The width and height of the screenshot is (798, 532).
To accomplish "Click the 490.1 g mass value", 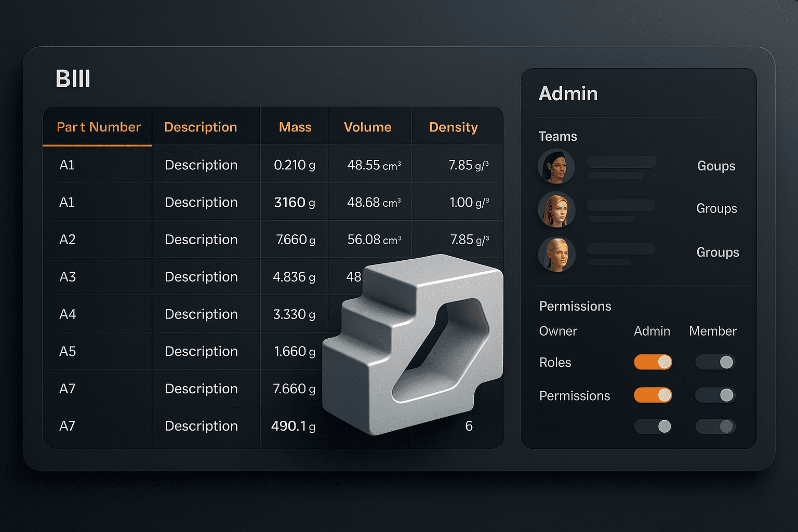I will point(294,426).
